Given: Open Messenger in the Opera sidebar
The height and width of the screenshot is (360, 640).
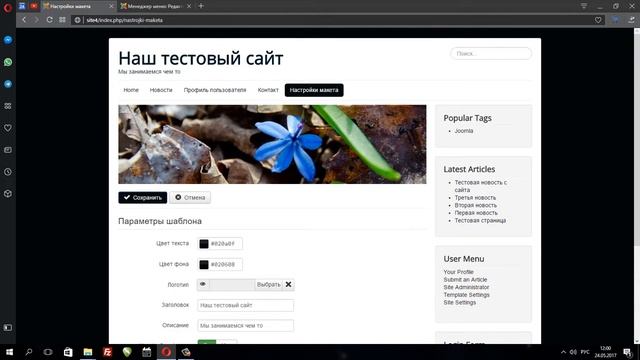Looking at the screenshot, I should [x=8, y=40].
